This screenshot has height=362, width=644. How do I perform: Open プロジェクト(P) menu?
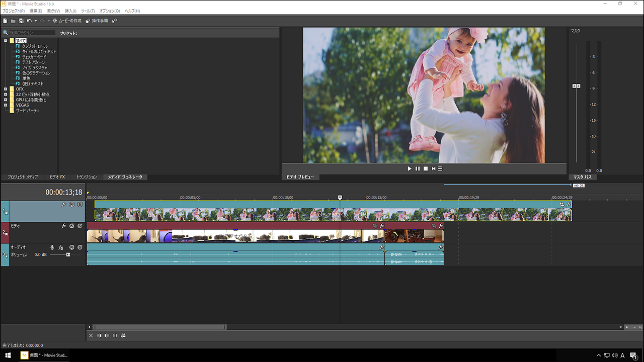13,11
